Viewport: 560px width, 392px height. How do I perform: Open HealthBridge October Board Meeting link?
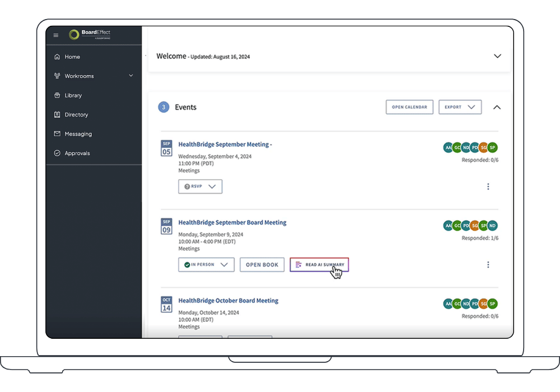coord(228,301)
